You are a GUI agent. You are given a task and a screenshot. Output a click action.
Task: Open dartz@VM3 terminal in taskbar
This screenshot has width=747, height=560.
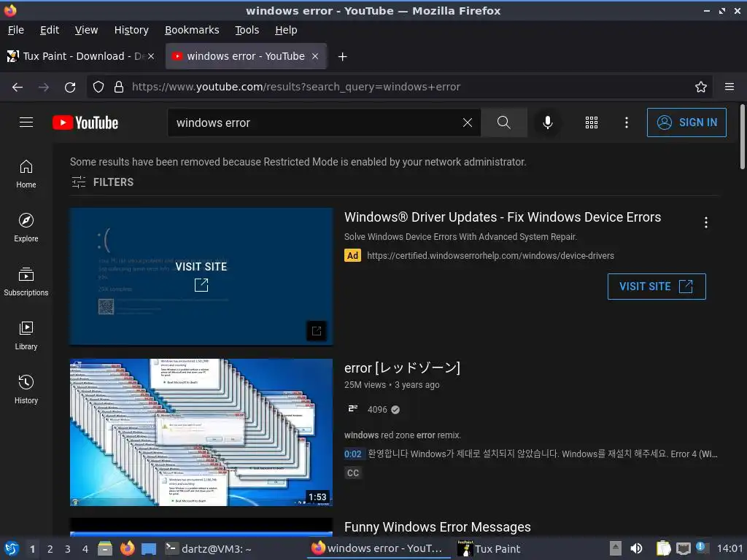(209, 548)
